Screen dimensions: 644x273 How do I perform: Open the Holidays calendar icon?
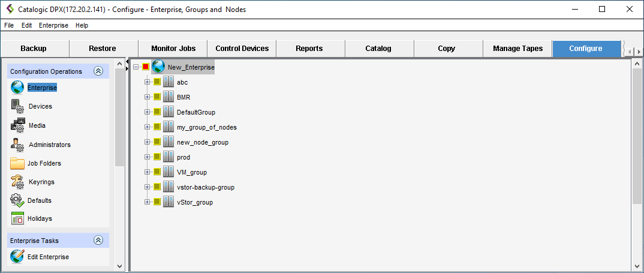pyautogui.click(x=17, y=218)
